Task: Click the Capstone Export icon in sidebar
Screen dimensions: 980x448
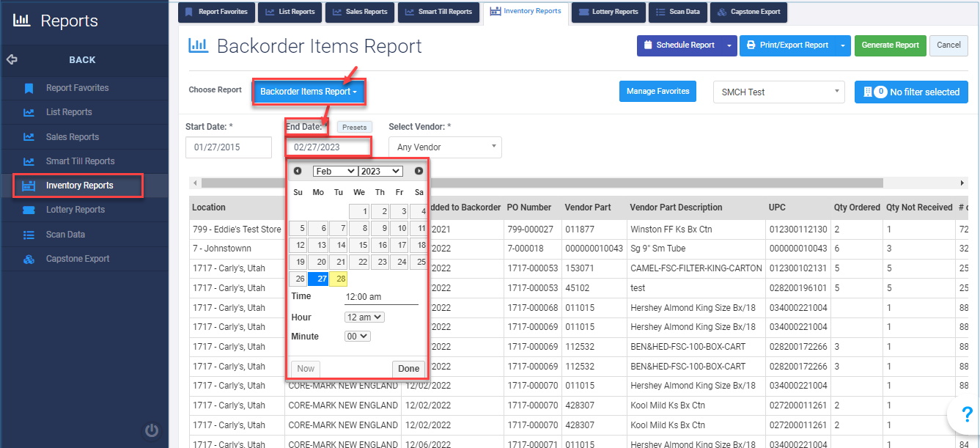Action: coord(29,258)
